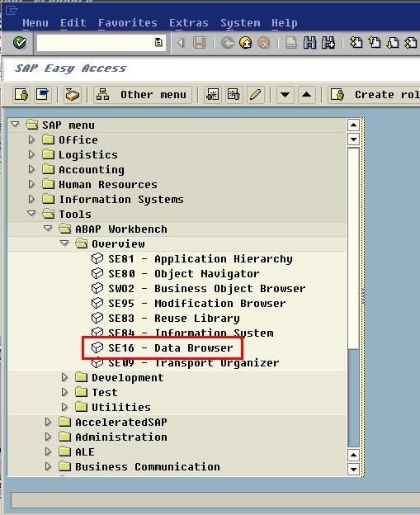Open the Edit menu
This screenshot has height=515, width=420.
pos(73,23)
